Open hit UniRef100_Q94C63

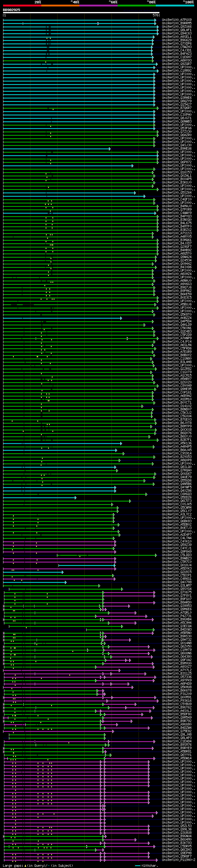[x=177, y=33]
